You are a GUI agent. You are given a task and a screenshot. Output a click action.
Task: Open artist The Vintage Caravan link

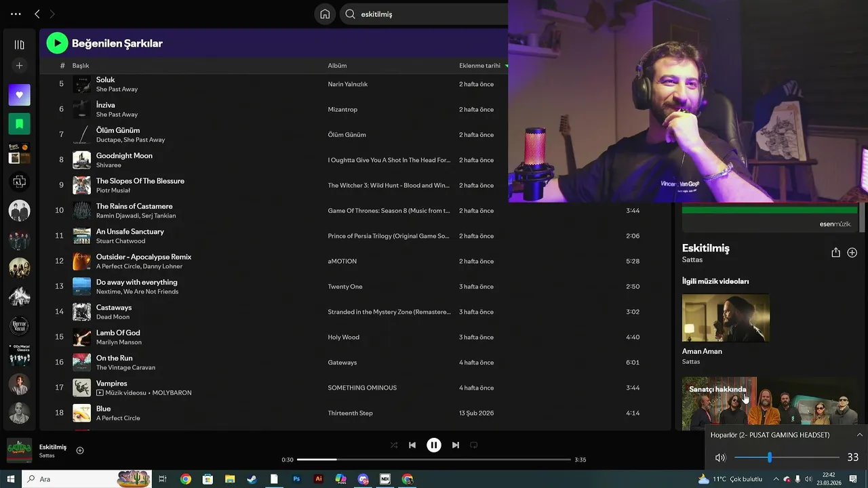(125, 367)
